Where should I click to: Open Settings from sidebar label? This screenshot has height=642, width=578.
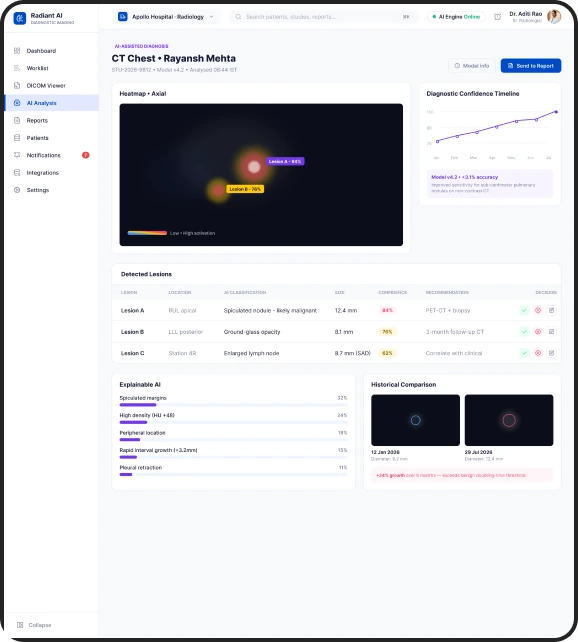point(38,190)
